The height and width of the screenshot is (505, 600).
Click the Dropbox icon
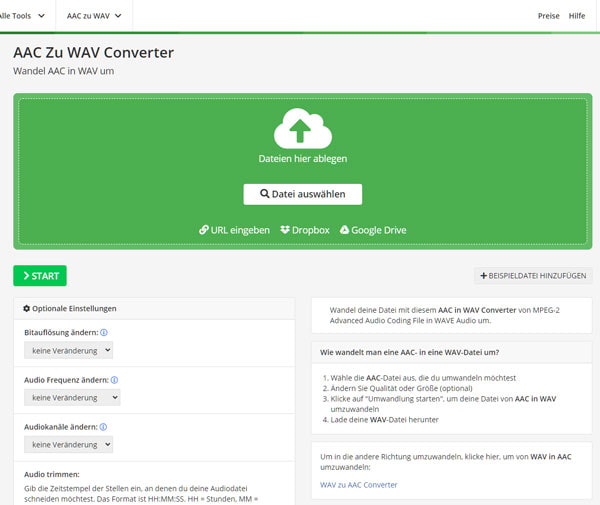coord(285,230)
